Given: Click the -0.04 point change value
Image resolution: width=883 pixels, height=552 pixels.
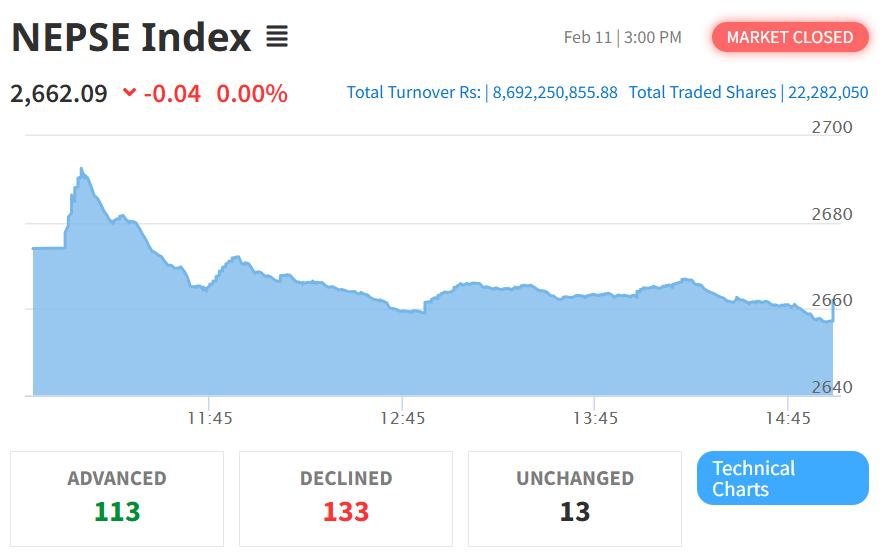Looking at the screenshot, I should 172,94.
